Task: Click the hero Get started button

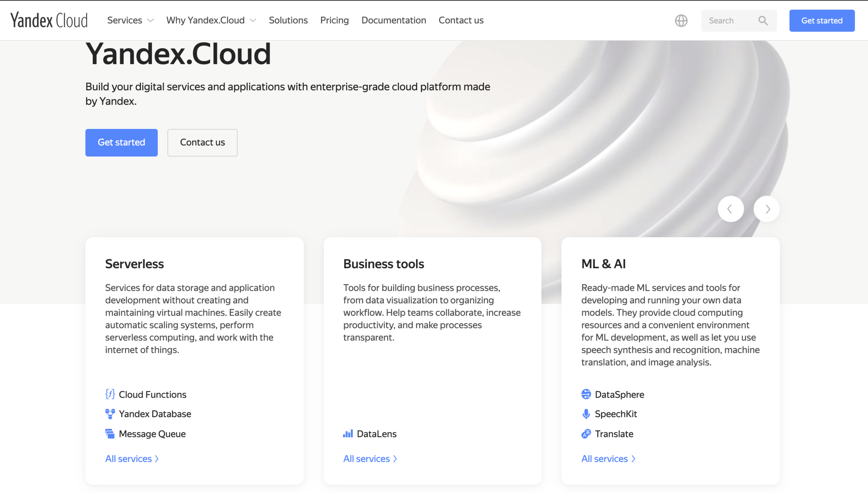Action: 122,142
